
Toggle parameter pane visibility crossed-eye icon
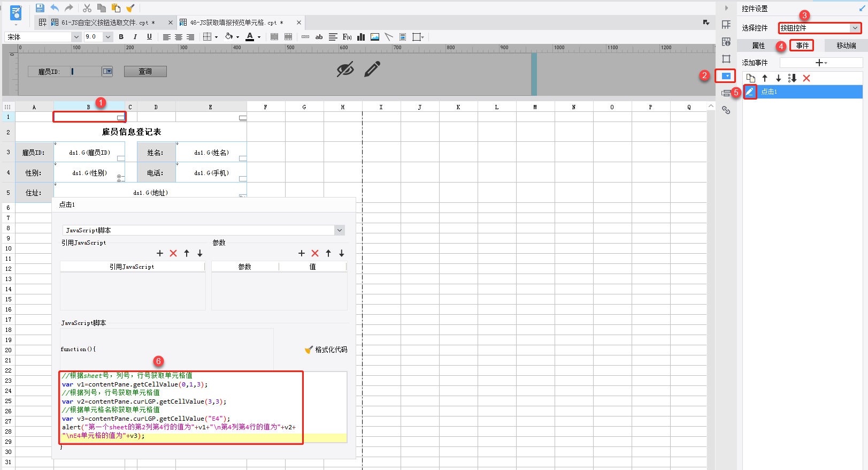click(x=345, y=69)
